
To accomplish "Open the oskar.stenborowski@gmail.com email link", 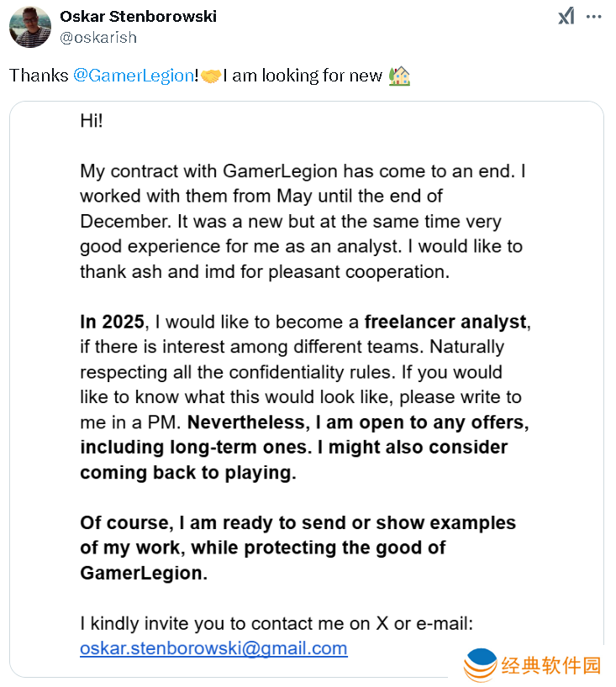I will pos(213,648).
